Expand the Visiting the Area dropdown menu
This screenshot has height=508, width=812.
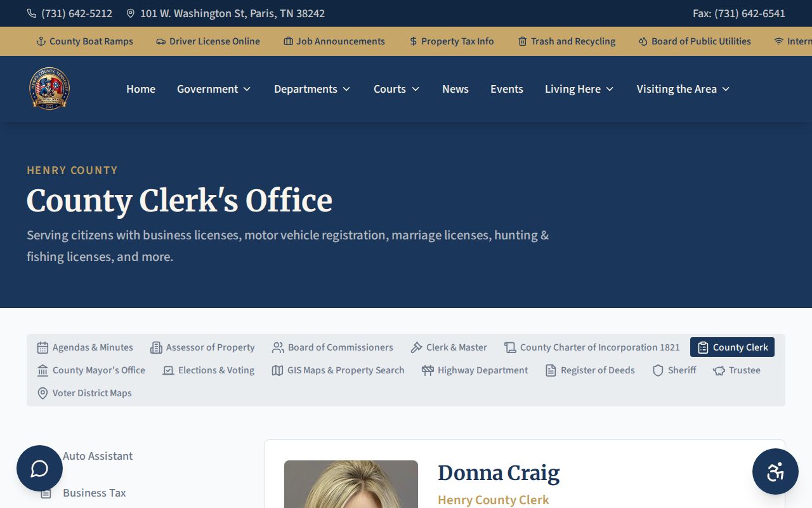(683, 89)
